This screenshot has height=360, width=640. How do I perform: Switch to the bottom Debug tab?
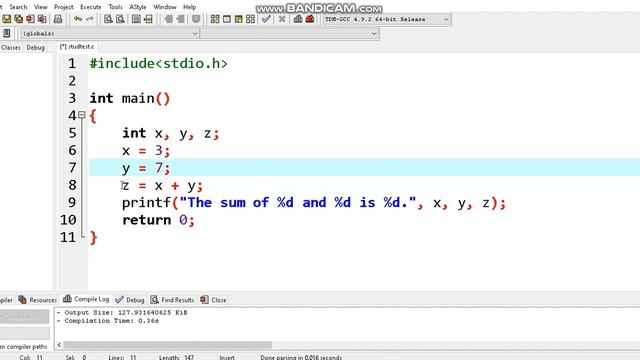click(130, 300)
